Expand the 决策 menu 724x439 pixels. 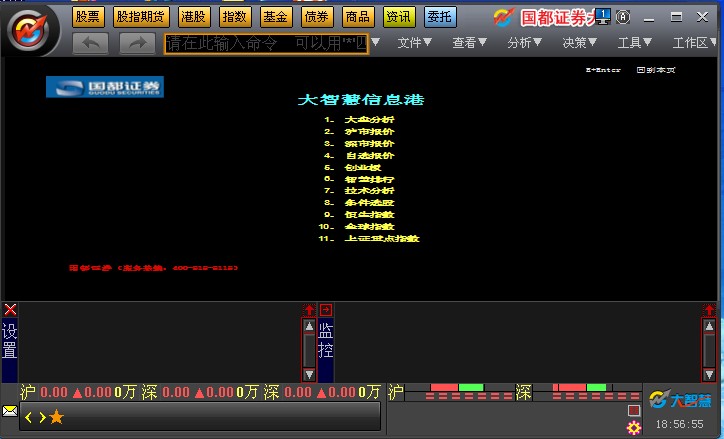(580, 43)
